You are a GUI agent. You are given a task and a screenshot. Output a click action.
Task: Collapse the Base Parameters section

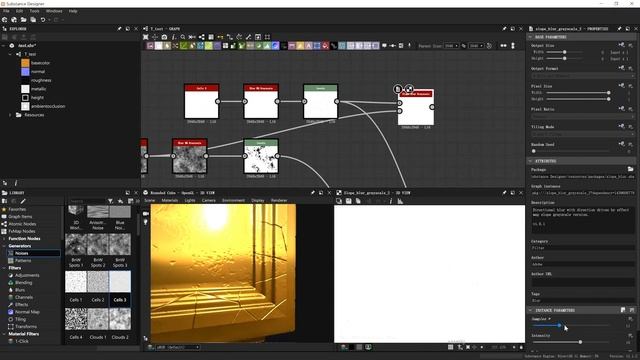point(530,37)
